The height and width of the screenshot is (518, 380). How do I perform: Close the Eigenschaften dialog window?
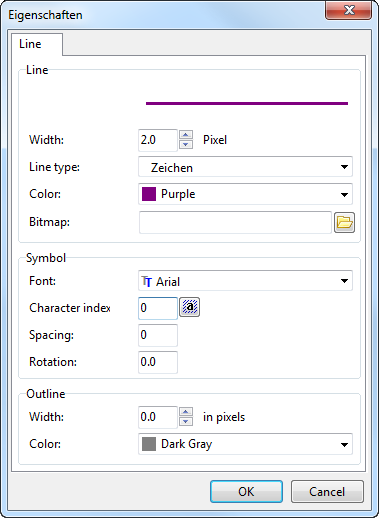tap(348, 10)
